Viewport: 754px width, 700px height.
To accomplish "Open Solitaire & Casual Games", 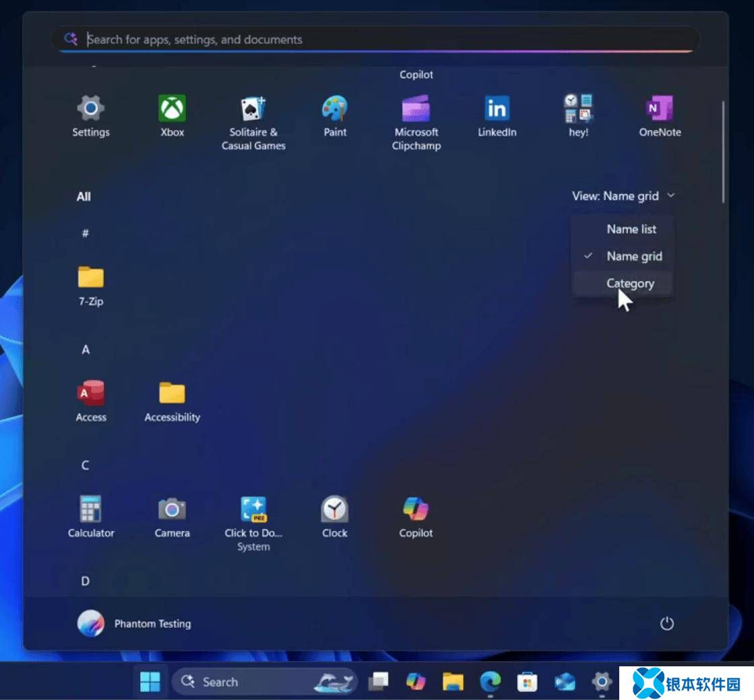I will [253, 123].
